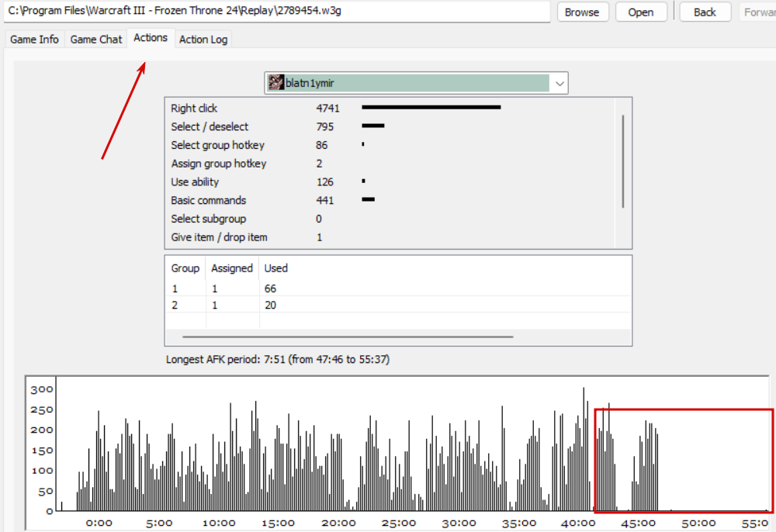Click the 40:00 mark on APM timeline
Viewport: 776px width, 532px height.
tap(578, 523)
